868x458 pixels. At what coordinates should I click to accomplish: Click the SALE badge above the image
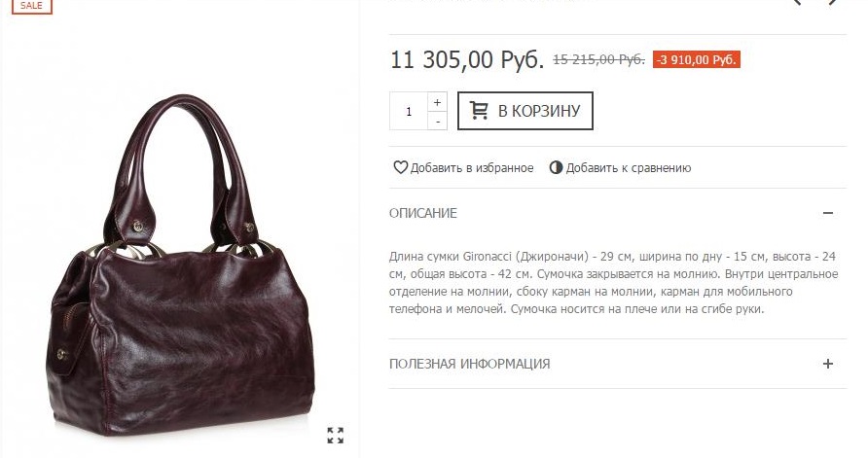point(31,6)
